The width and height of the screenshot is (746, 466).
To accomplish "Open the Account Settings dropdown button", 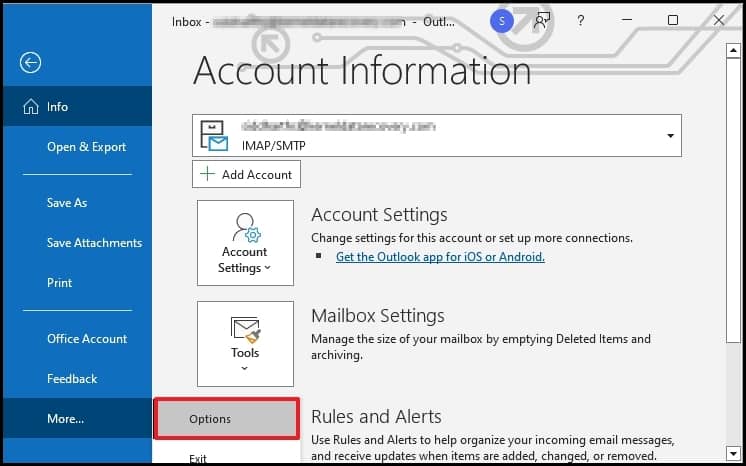I will [245, 243].
